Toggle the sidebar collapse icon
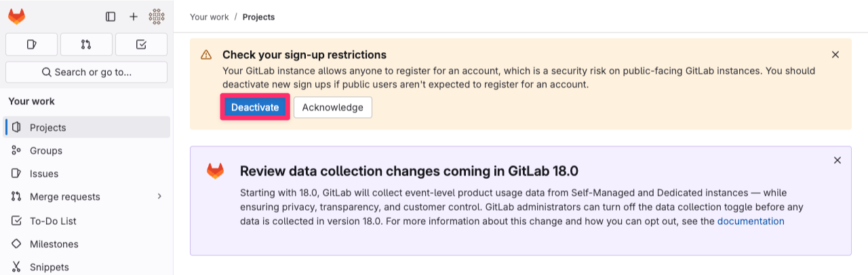The width and height of the screenshot is (868, 275). [111, 17]
